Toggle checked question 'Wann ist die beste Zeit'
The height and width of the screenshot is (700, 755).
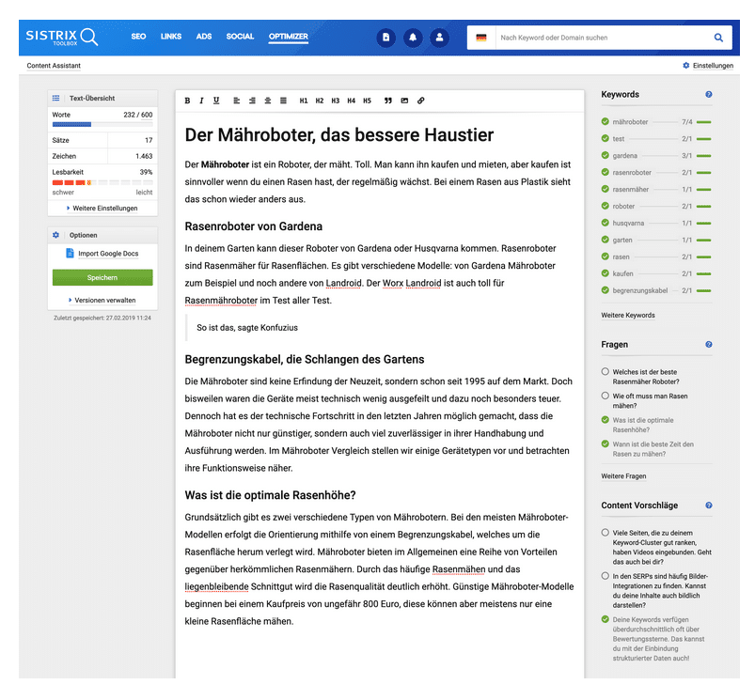click(x=606, y=443)
